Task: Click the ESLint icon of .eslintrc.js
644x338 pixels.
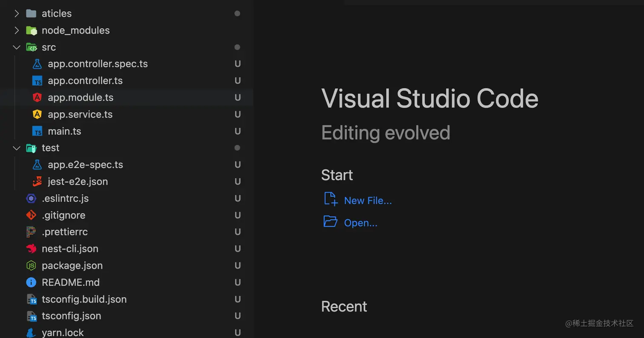Action: point(31,198)
